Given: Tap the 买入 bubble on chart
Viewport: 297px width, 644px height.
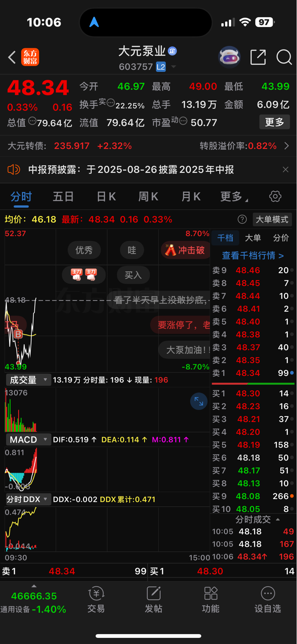Looking at the screenshot, I should click(x=133, y=275).
